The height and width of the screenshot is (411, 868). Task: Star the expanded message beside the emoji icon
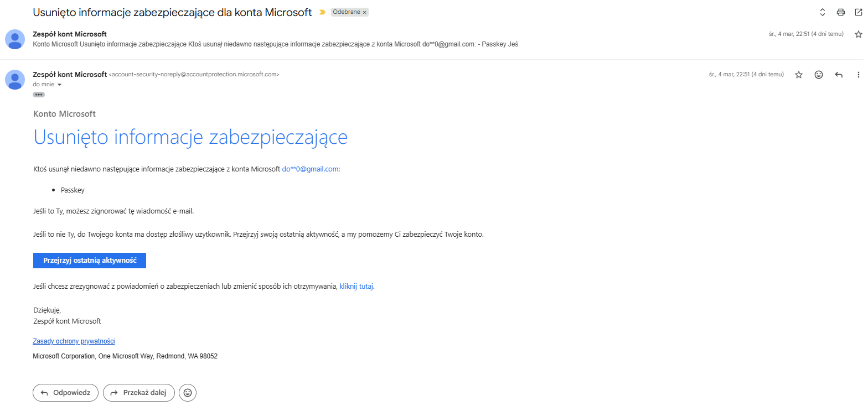[799, 75]
